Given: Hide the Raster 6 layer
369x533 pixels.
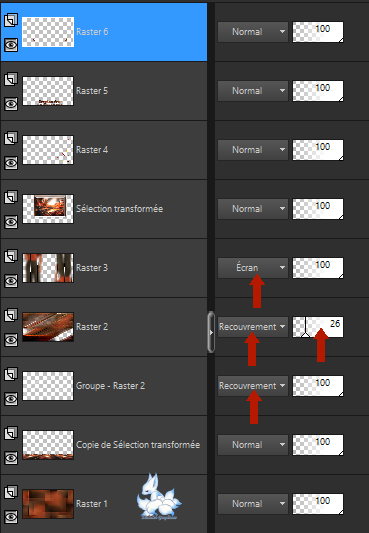Looking at the screenshot, I should pos(11,45).
